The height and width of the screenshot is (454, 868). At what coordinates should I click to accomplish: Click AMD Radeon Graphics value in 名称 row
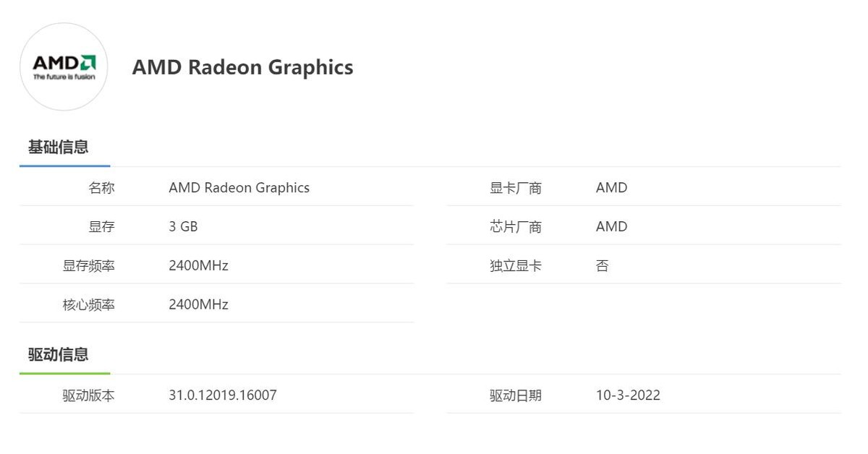(239, 188)
